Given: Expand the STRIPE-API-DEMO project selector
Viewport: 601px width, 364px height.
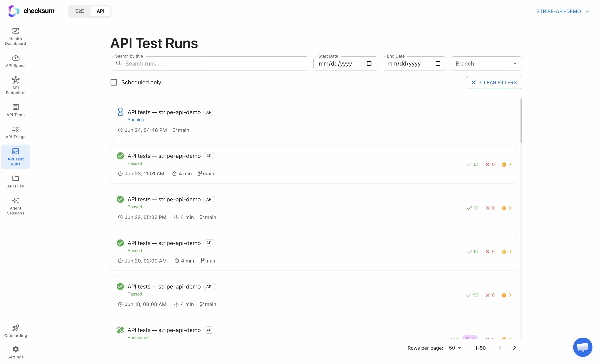Looking at the screenshot, I should click(x=563, y=11).
